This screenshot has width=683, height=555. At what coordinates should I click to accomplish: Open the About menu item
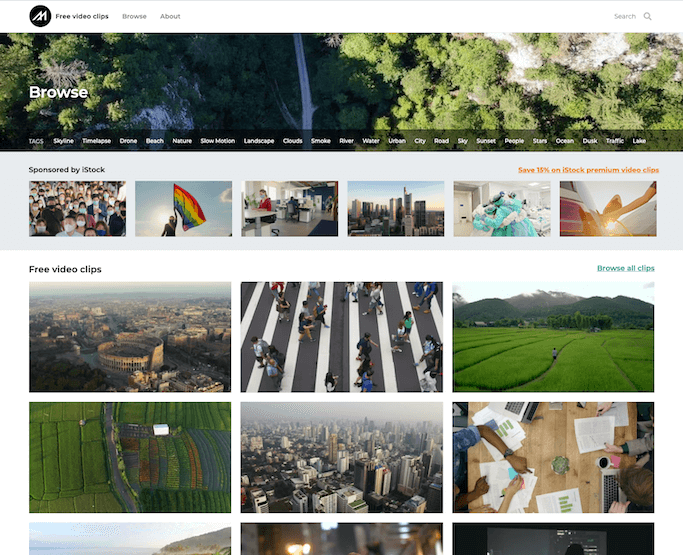tap(170, 16)
